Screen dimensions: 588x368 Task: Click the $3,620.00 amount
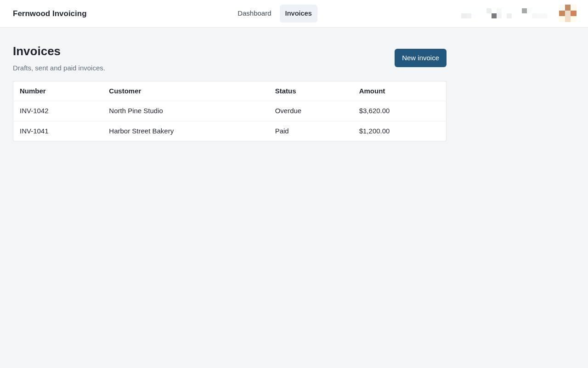pos(374,111)
